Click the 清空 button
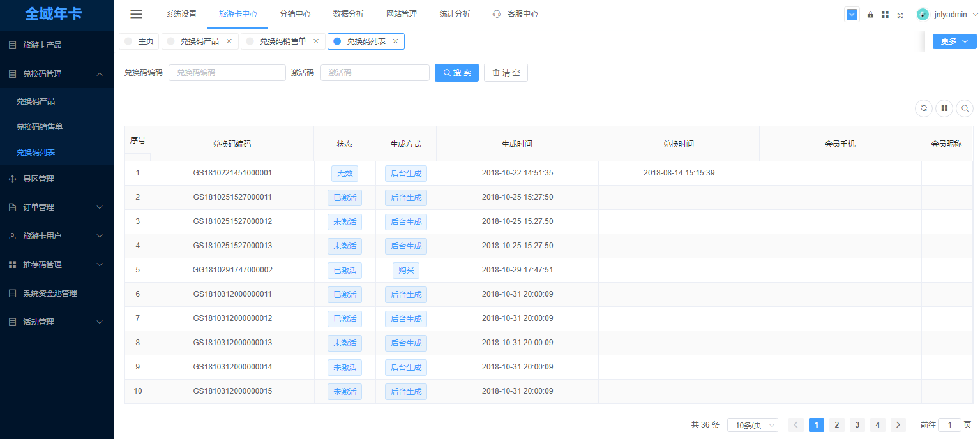This screenshot has width=980, height=439. (506, 73)
